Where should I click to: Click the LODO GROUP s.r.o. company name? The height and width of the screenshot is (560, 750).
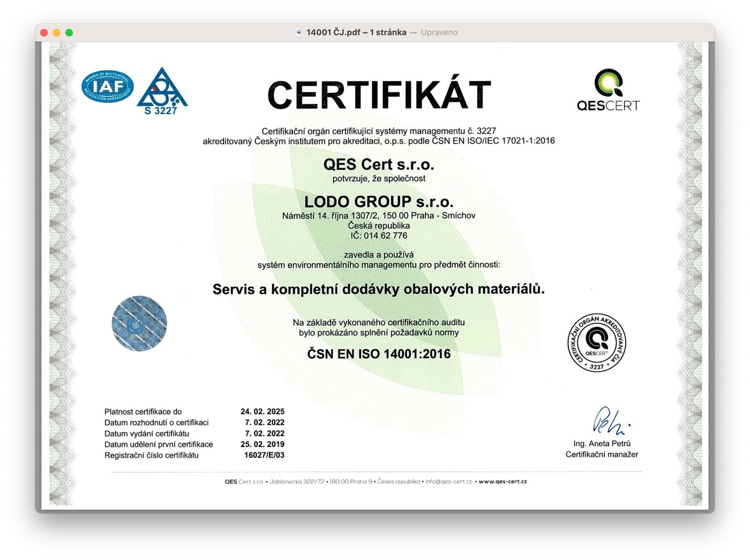379,201
